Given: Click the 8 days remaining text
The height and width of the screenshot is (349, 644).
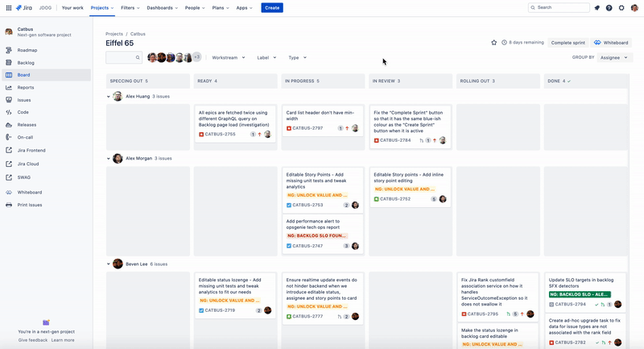Looking at the screenshot, I should (x=526, y=43).
